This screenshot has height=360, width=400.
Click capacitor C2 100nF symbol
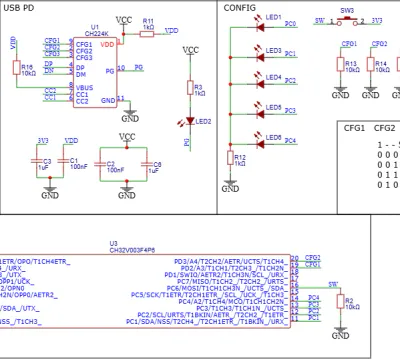[x=100, y=164]
